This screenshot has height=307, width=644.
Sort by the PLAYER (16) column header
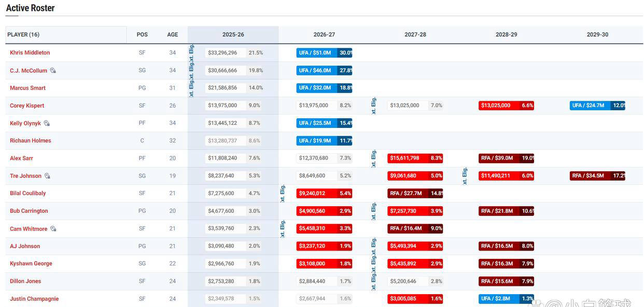click(23, 35)
